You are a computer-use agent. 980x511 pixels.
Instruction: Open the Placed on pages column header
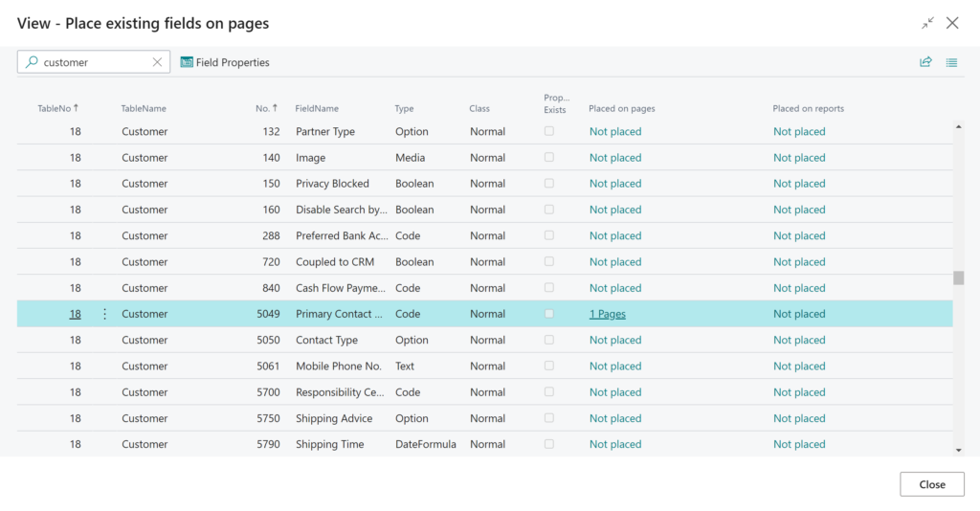tap(622, 108)
